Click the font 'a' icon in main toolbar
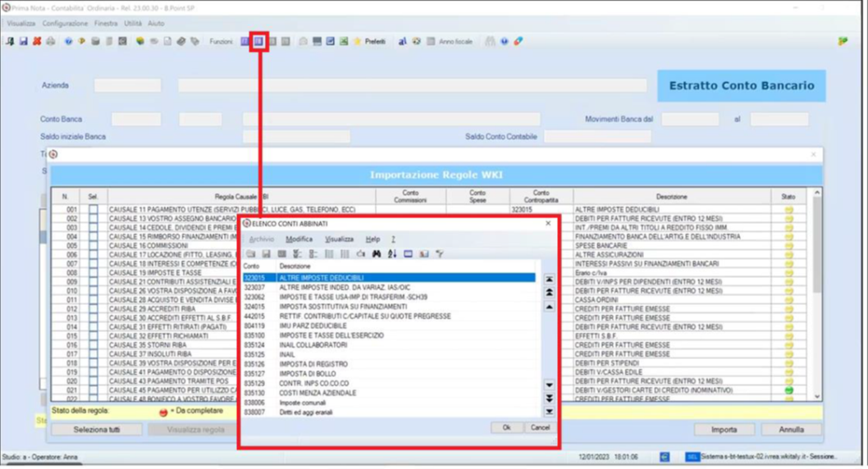Image resolution: width=868 pixels, height=469 pixels. point(403,42)
